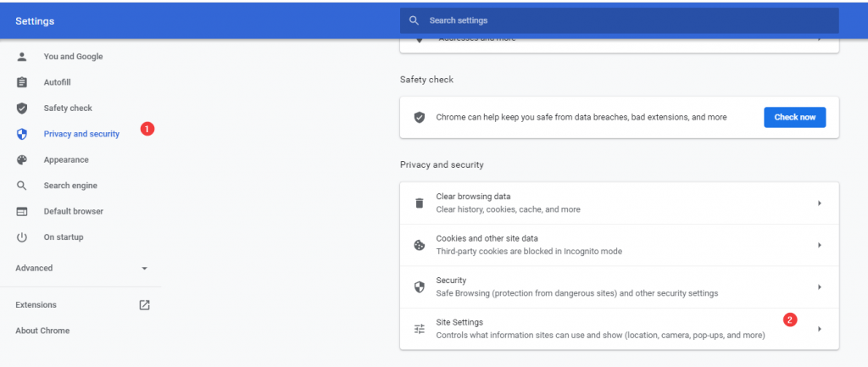Click the magnifier icon in the search bar

(414, 20)
